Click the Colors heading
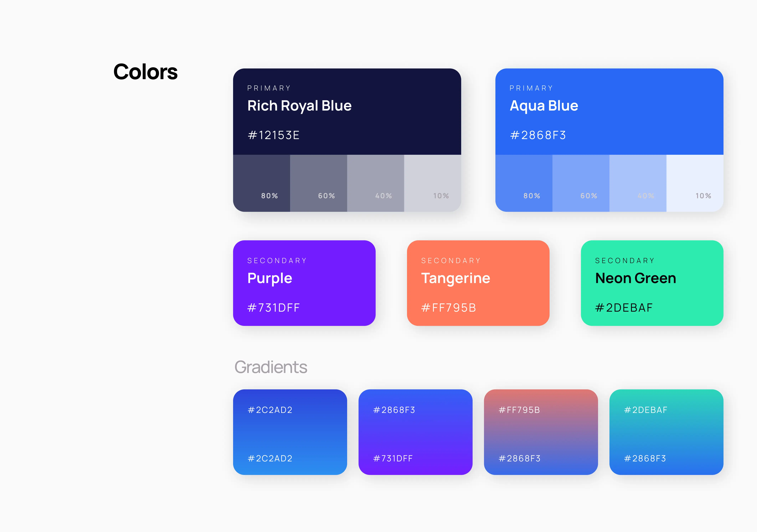The image size is (757, 532). click(145, 72)
